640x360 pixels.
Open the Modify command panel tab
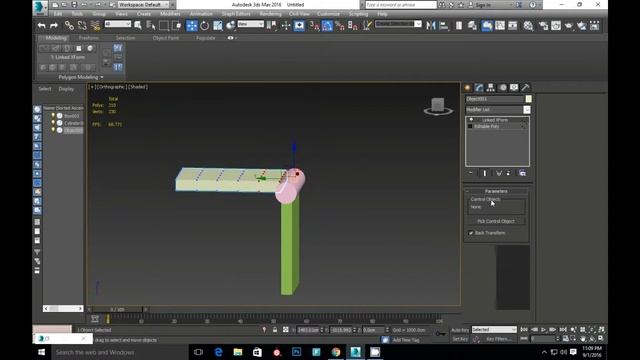coord(479,88)
